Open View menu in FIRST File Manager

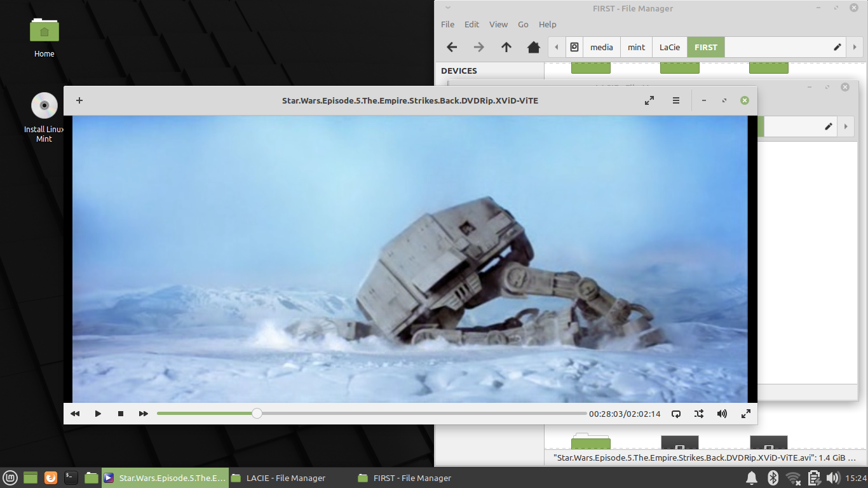tap(498, 24)
